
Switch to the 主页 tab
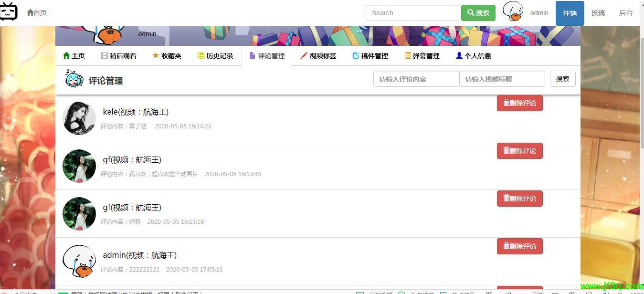tap(74, 56)
